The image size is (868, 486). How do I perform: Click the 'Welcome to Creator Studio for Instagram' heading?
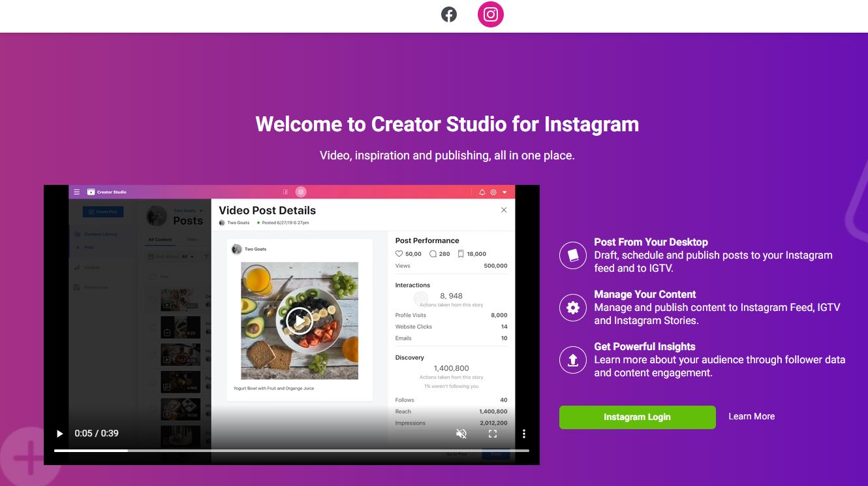(447, 124)
